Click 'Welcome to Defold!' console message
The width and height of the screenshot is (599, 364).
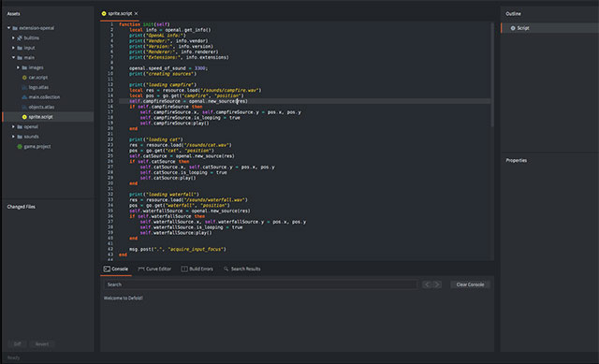point(123,298)
